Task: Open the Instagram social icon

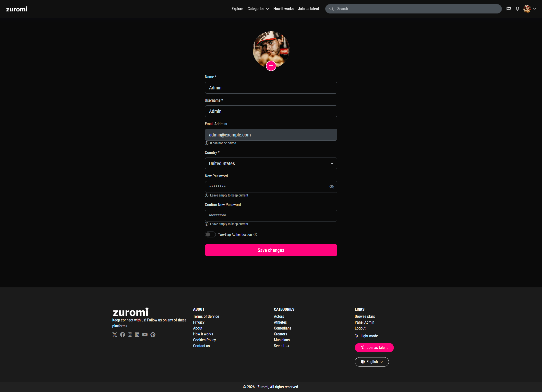Action: click(x=130, y=335)
